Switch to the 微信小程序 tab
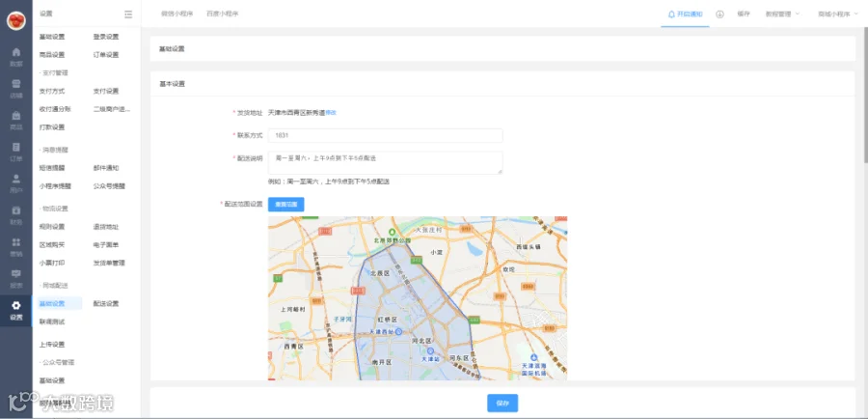Image resolution: width=868 pixels, height=419 pixels. point(177,14)
